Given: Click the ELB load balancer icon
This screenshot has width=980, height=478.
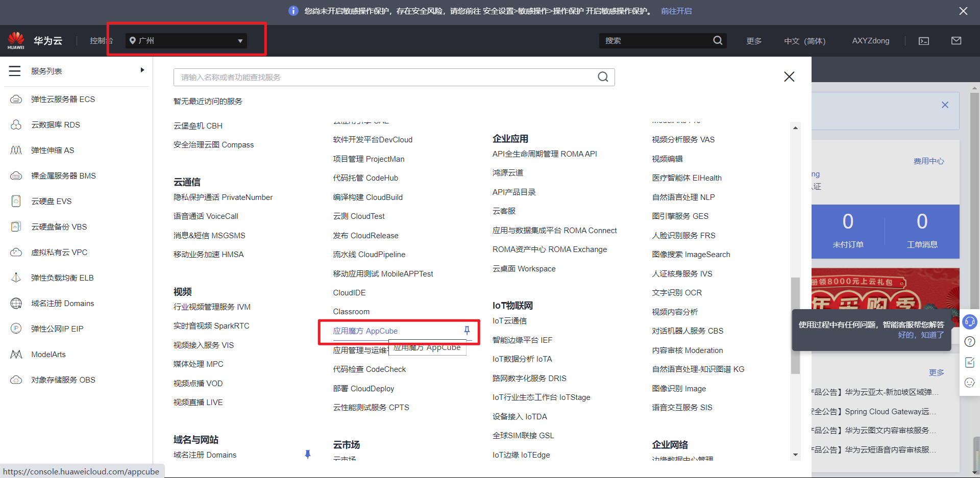Looking at the screenshot, I should 16,278.
